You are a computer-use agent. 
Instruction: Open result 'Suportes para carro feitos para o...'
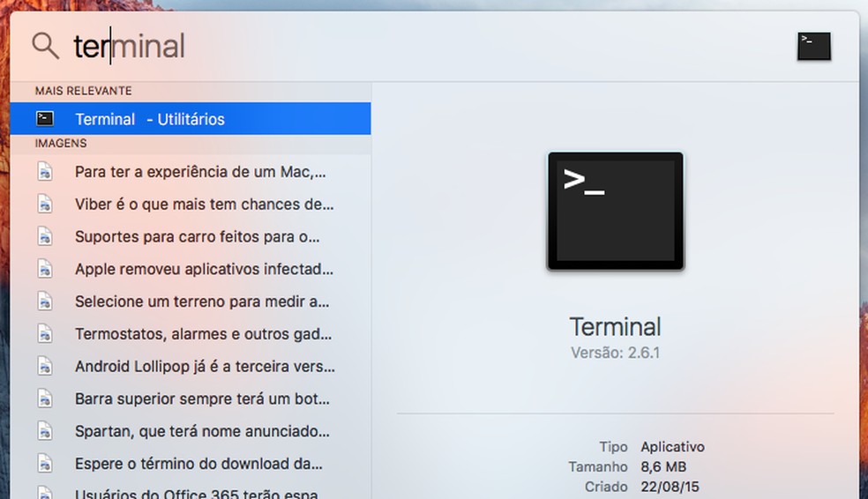191,237
